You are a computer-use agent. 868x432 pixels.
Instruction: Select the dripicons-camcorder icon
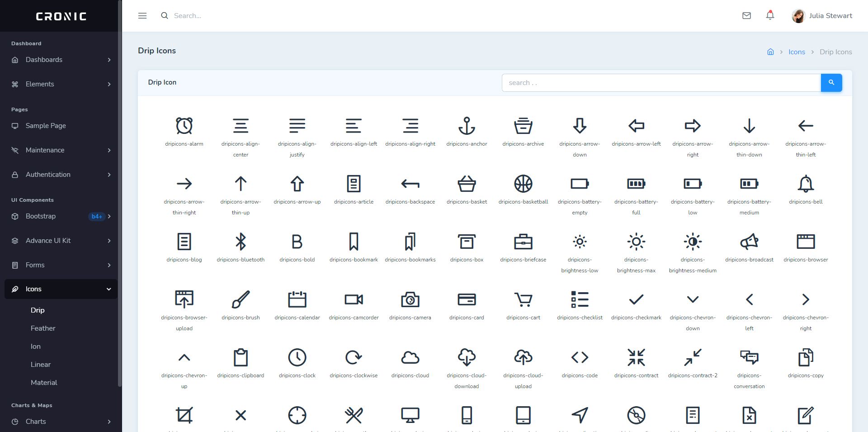[x=354, y=299]
